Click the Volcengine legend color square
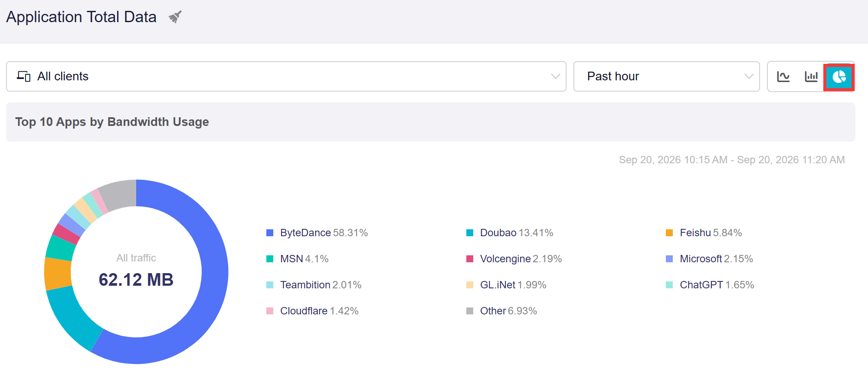 470,259
